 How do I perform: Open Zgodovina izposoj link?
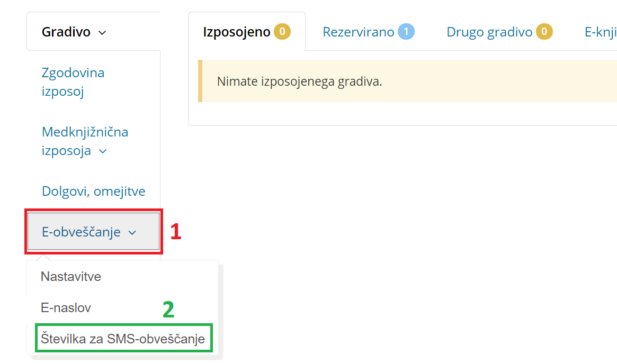click(73, 82)
